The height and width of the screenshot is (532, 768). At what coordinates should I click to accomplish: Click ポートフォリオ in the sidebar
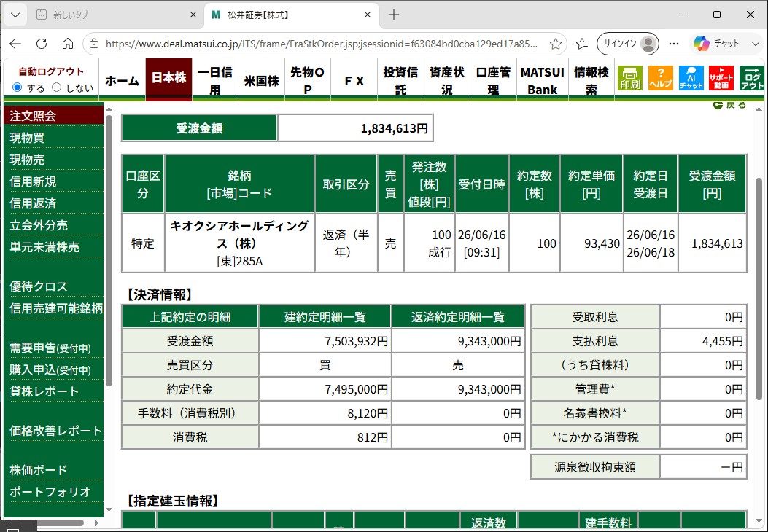point(50,492)
